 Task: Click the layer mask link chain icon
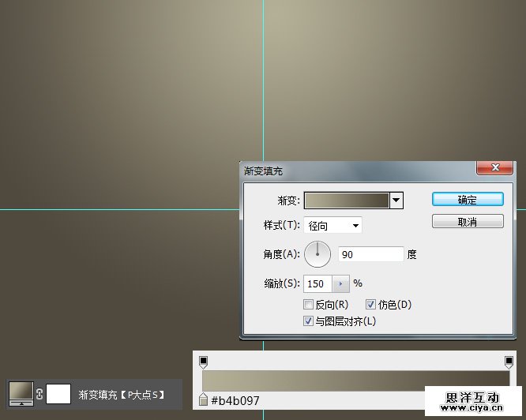click(x=39, y=393)
